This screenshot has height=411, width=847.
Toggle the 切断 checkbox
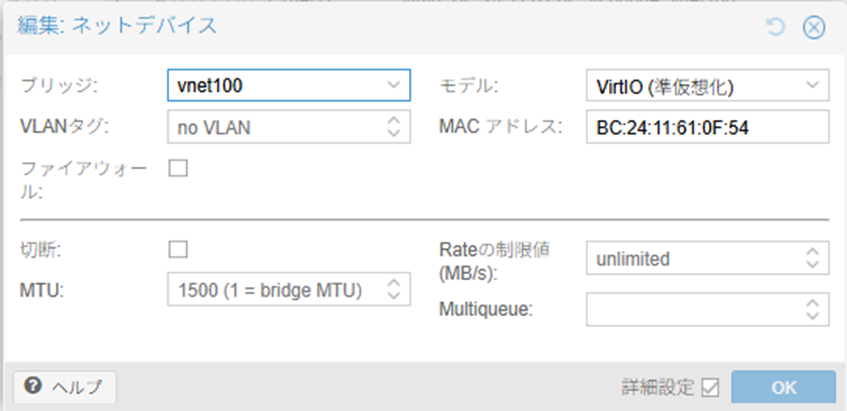tap(178, 249)
